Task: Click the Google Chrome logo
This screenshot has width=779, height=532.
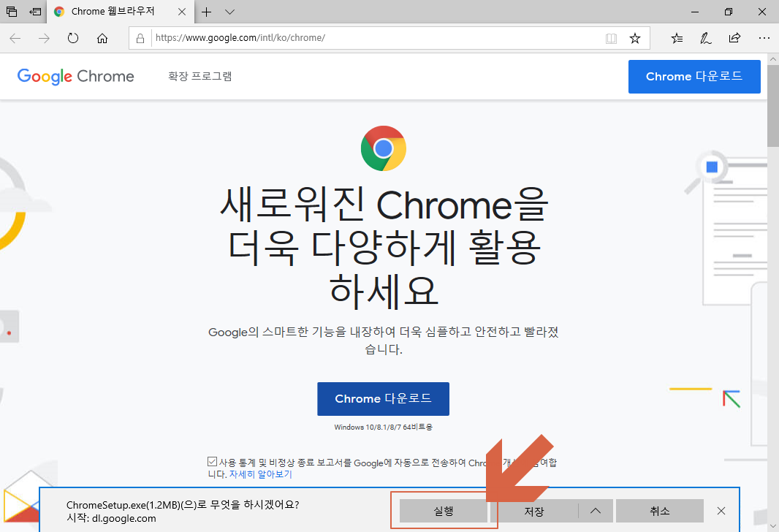Action: 75,77
